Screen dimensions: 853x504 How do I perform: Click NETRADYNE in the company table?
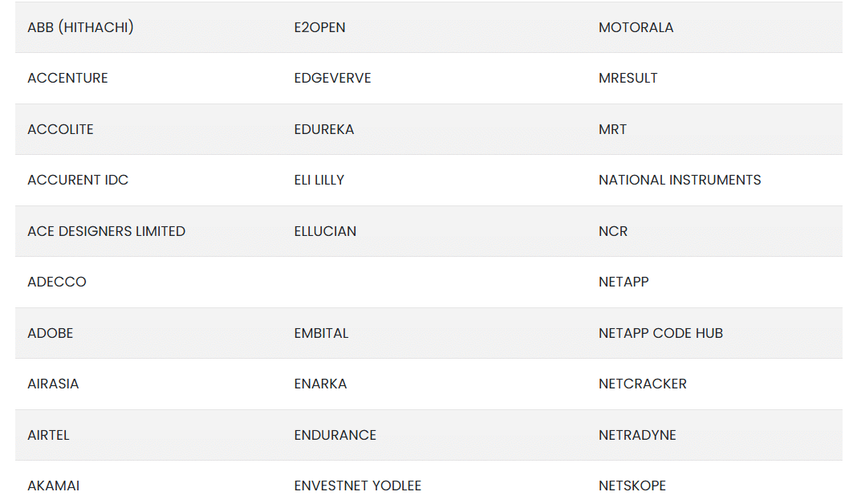coord(637,435)
